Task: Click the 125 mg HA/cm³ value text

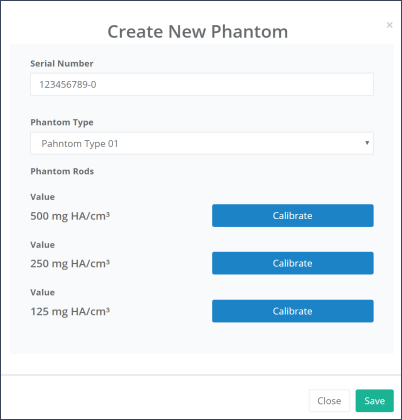Action: (x=70, y=311)
